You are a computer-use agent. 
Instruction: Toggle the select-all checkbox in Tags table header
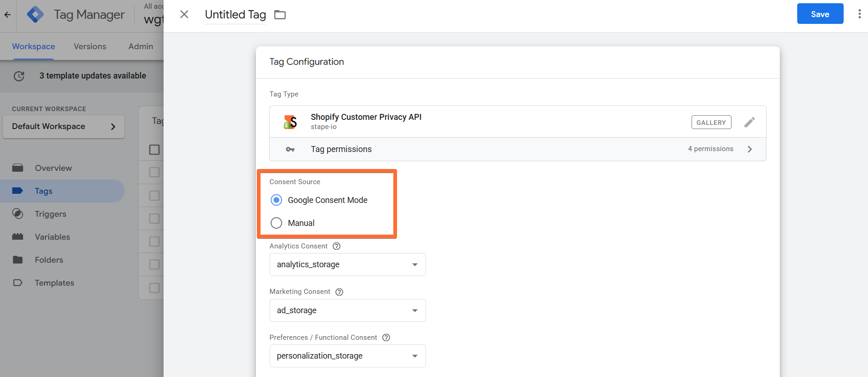coord(154,150)
